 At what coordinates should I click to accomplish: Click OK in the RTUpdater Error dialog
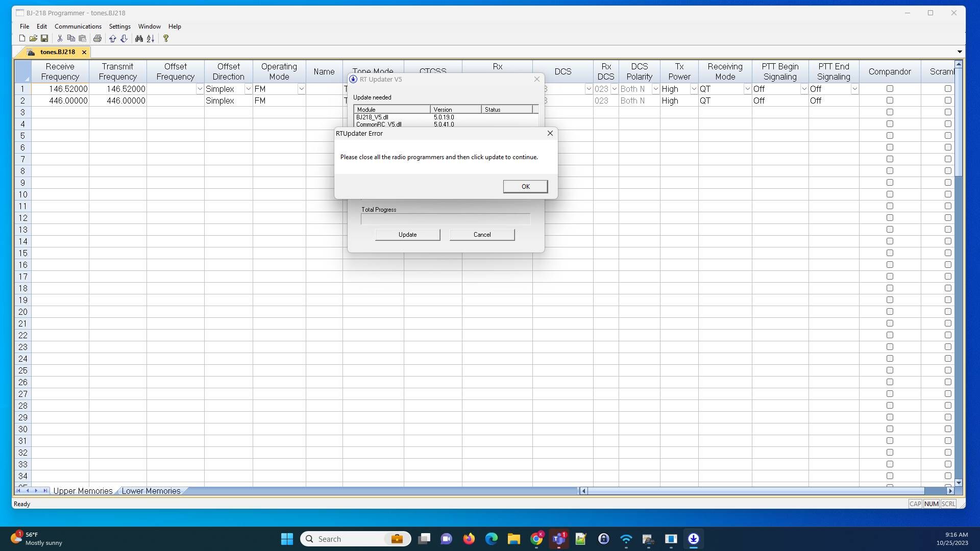(525, 187)
